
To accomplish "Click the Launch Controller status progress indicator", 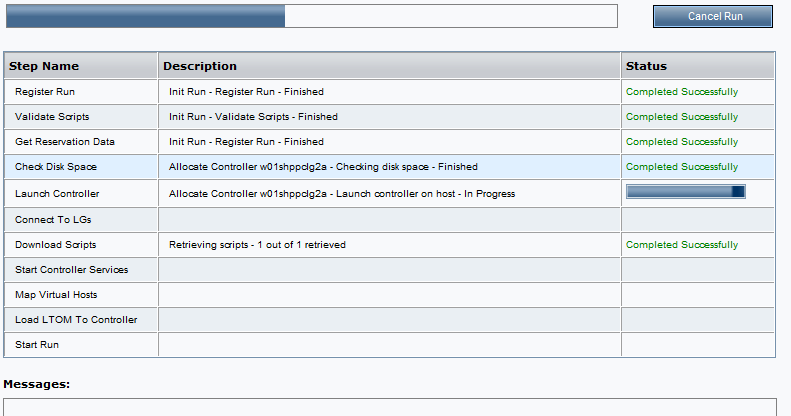I will [686, 192].
